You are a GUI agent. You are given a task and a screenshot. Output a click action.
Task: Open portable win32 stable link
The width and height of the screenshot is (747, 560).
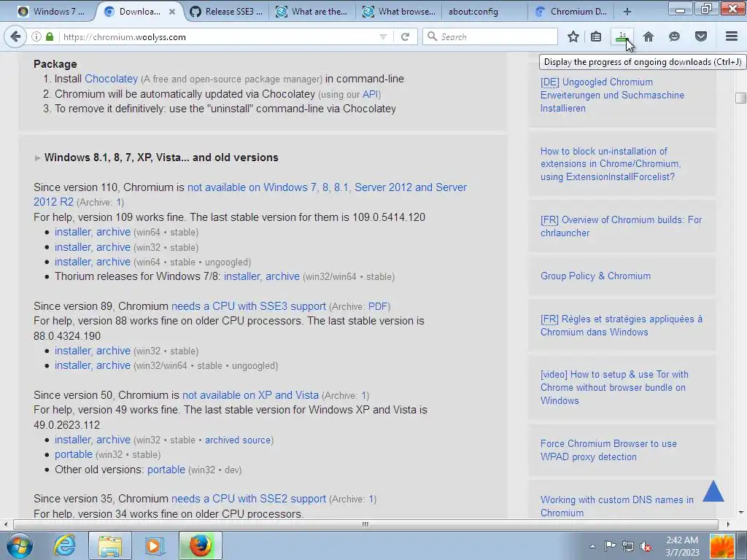pyautogui.click(x=74, y=454)
